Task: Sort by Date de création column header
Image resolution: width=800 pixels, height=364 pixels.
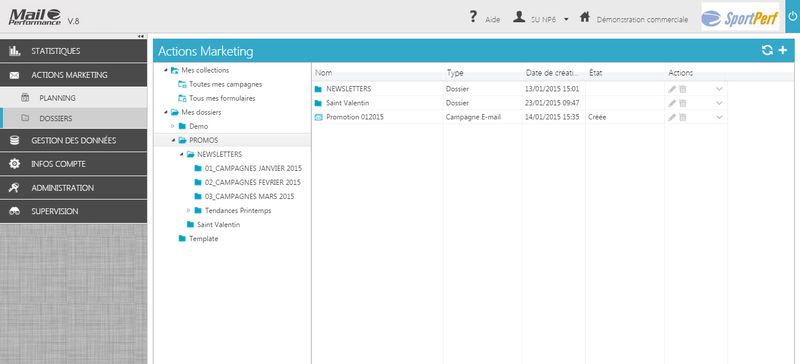Action: (x=554, y=73)
